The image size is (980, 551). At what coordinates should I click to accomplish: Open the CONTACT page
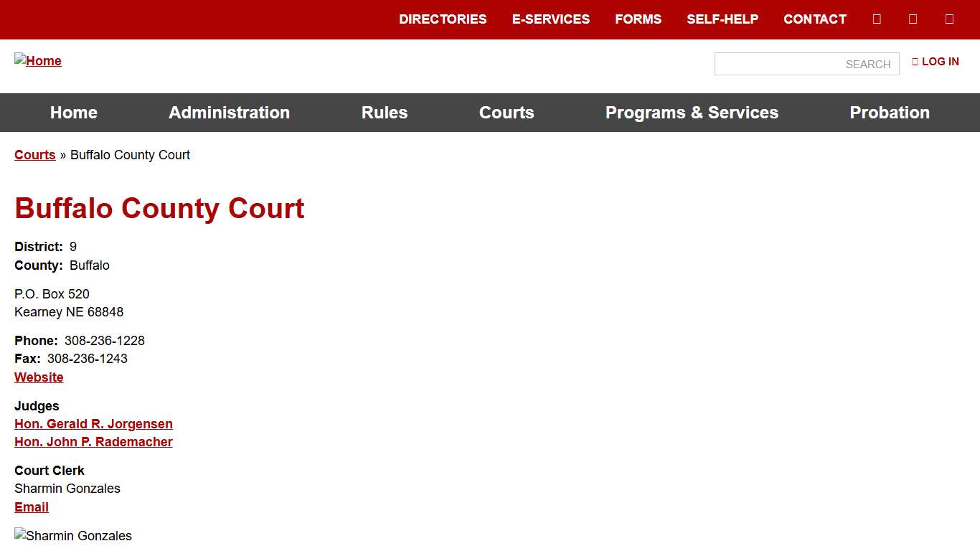814,19
